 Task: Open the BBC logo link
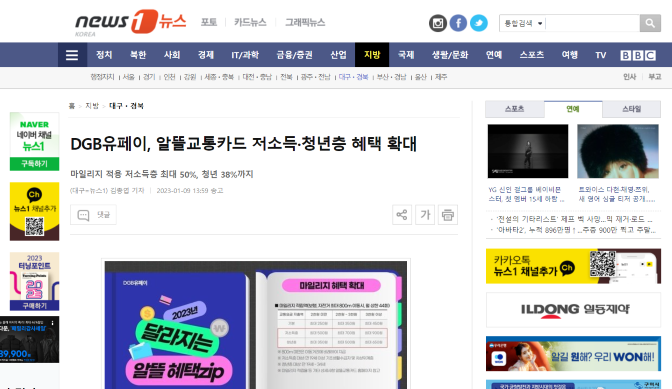(x=638, y=55)
